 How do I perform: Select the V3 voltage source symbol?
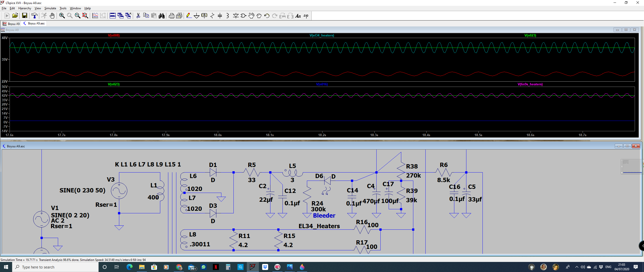pyautogui.click(x=119, y=191)
